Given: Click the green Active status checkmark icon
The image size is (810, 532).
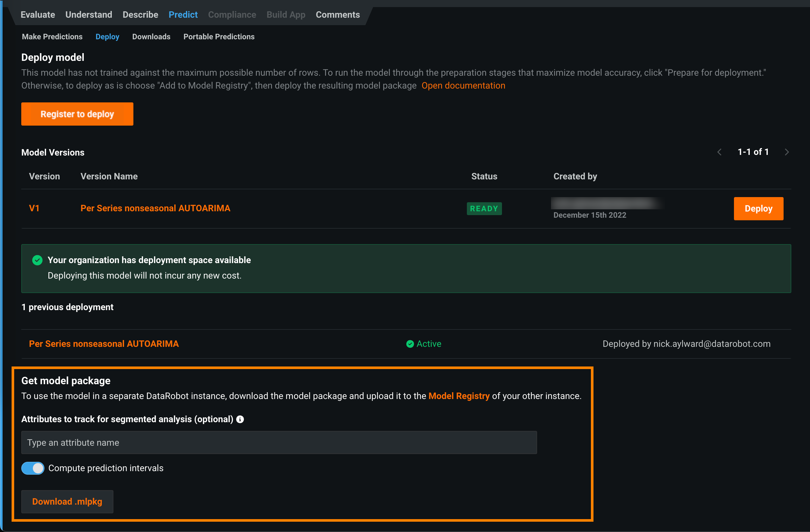Looking at the screenshot, I should point(410,344).
